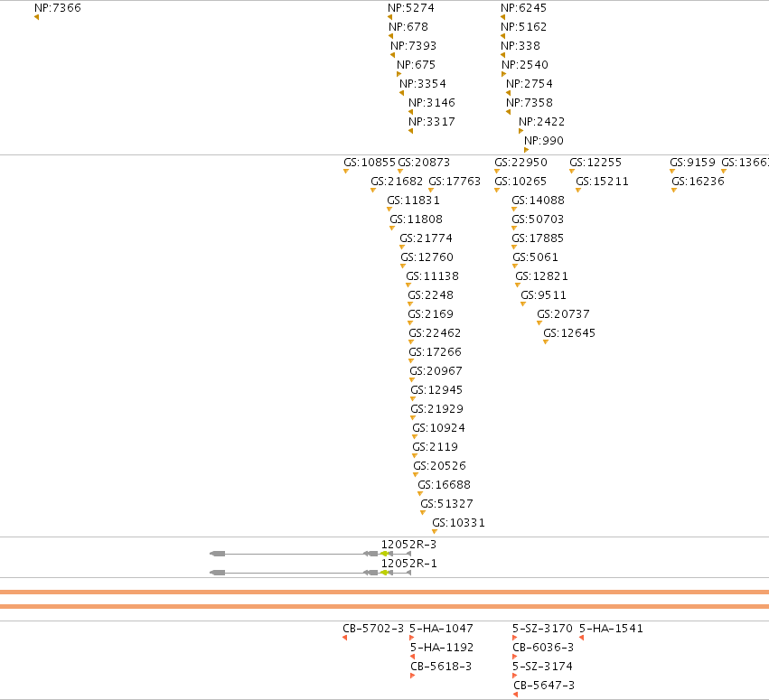
Task: Select the NP:7358 label
Action: pos(530,103)
